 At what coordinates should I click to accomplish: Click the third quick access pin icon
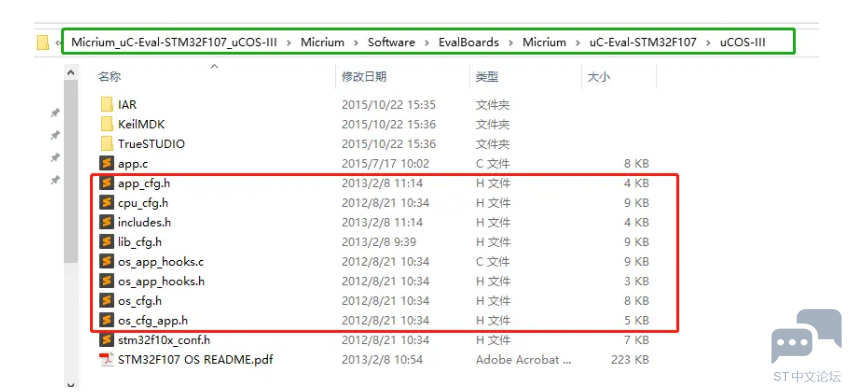click(55, 157)
